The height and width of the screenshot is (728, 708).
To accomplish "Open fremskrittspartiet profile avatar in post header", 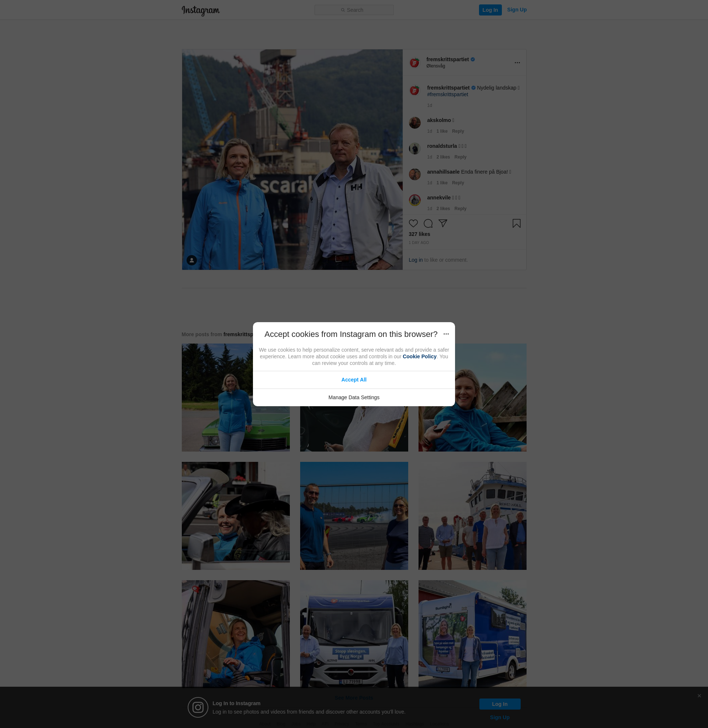I will click(414, 62).
